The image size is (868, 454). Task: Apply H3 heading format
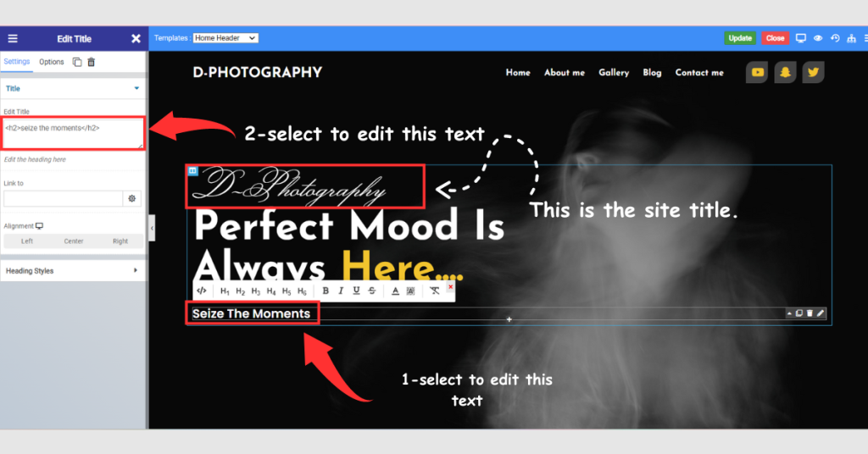255,291
